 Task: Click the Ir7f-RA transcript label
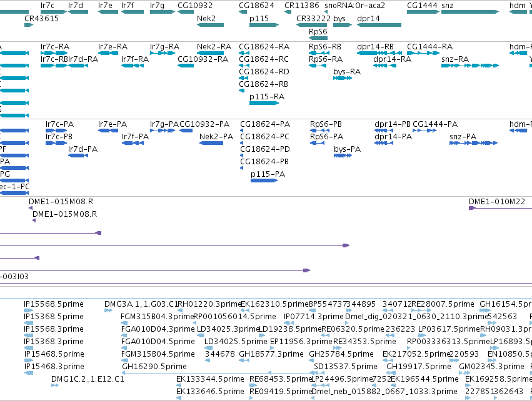point(135,59)
